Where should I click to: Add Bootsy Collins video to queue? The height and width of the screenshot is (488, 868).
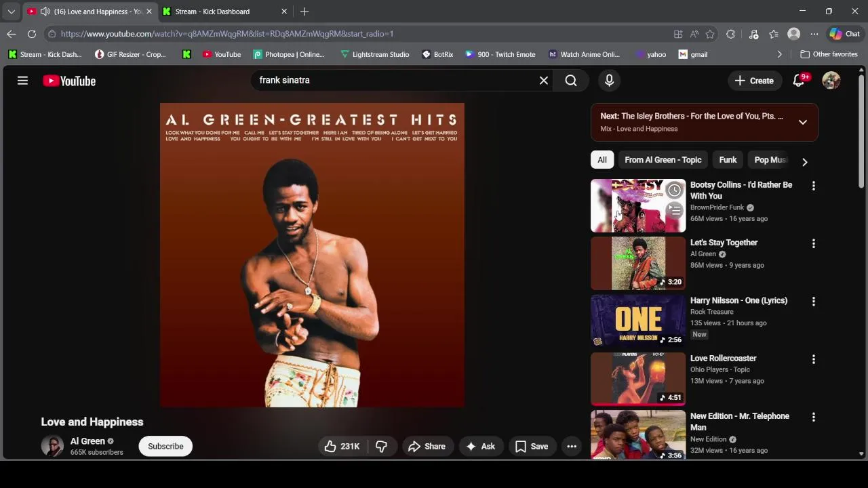[674, 211]
